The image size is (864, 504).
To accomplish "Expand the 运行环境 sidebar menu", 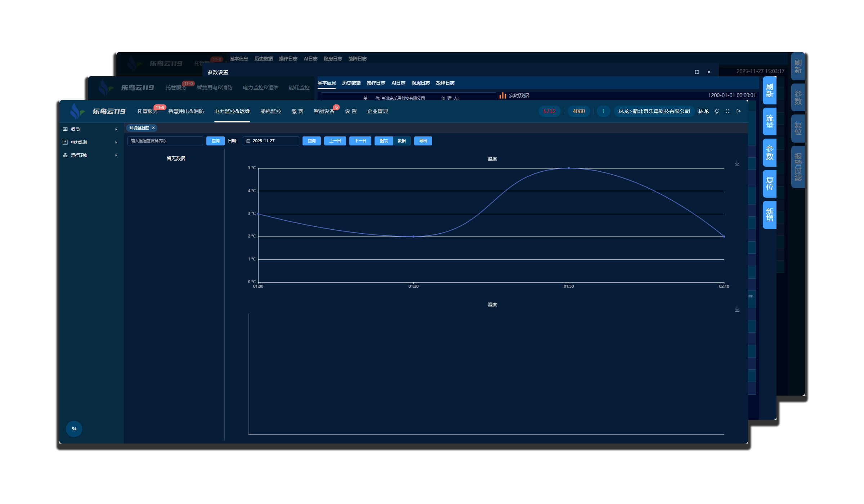I will pyautogui.click(x=91, y=156).
